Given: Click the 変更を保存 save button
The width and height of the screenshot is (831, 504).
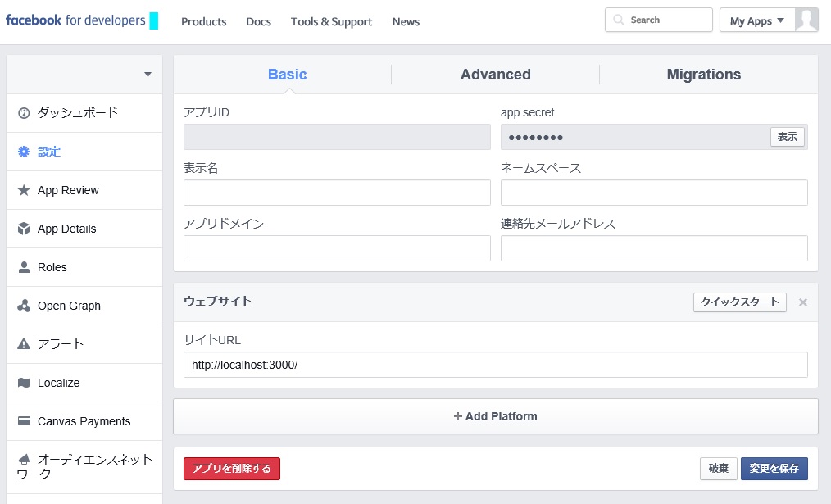Looking at the screenshot, I should (x=774, y=469).
